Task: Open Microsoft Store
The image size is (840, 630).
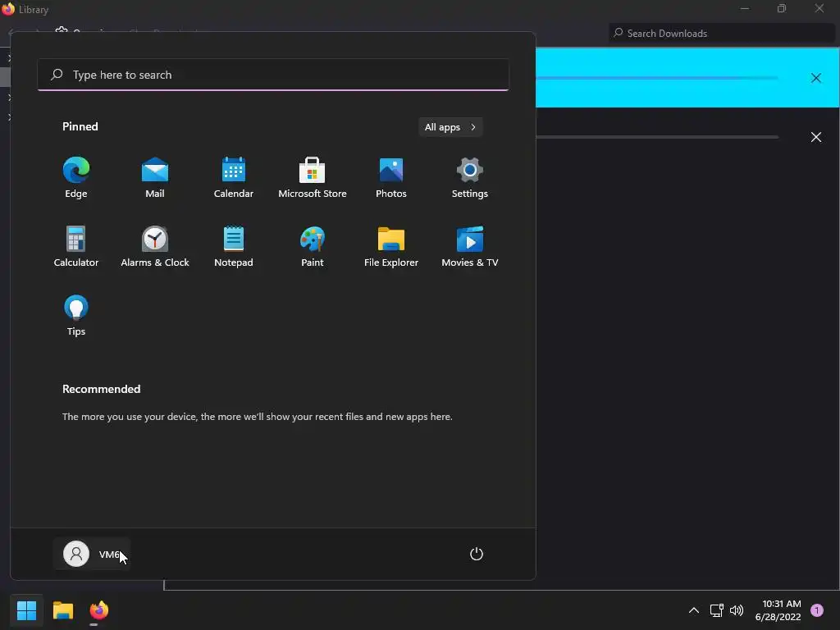Action: click(313, 178)
